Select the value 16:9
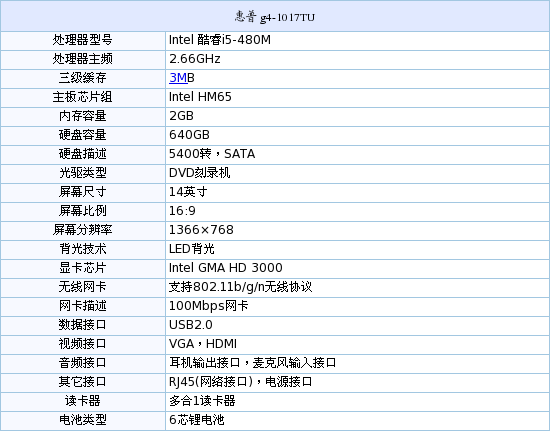 click(182, 211)
